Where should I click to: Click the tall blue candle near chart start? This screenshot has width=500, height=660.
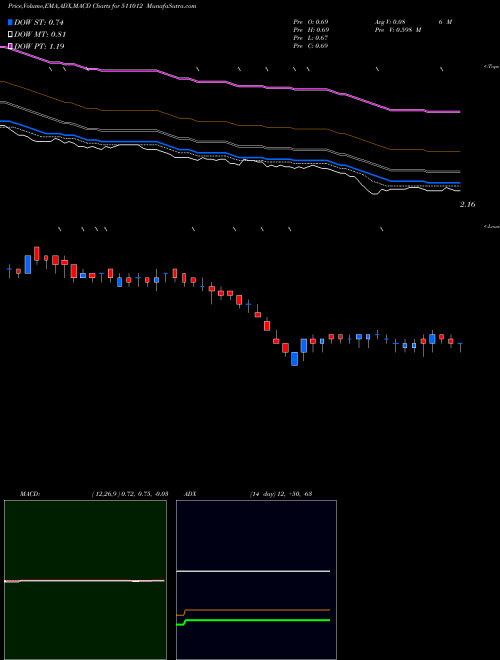[x=28, y=264]
